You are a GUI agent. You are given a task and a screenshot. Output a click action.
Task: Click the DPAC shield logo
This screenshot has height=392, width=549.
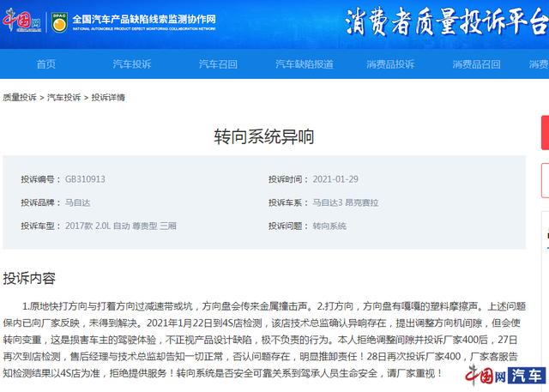coord(59,22)
